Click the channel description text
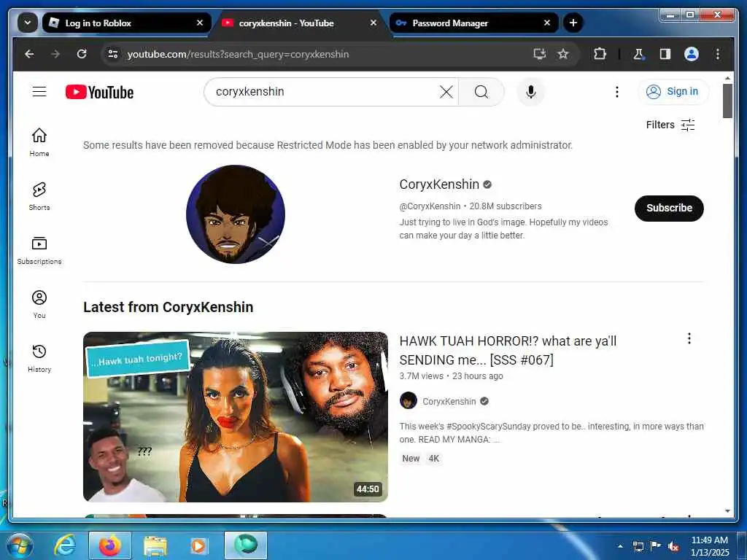Viewport: 747px width, 560px height. pyautogui.click(x=503, y=228)
